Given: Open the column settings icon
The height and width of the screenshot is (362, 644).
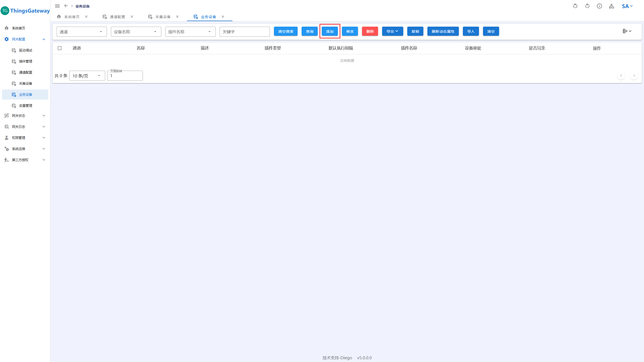Looking at the screenshot, I should pyautogui.click(x=627, y=31).
